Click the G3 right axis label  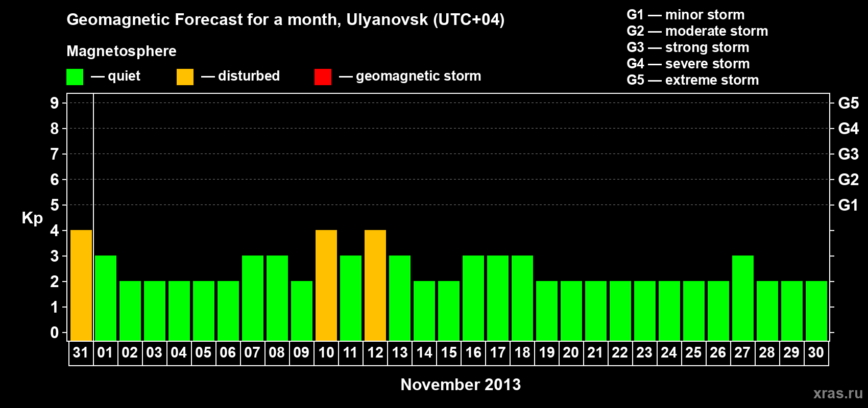[x=849, y=154]
